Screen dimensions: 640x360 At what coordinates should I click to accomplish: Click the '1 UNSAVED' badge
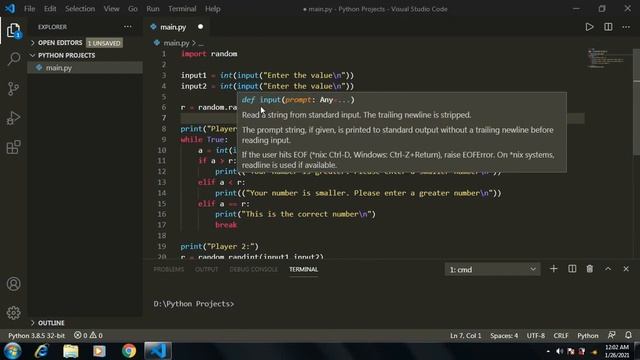104,43
